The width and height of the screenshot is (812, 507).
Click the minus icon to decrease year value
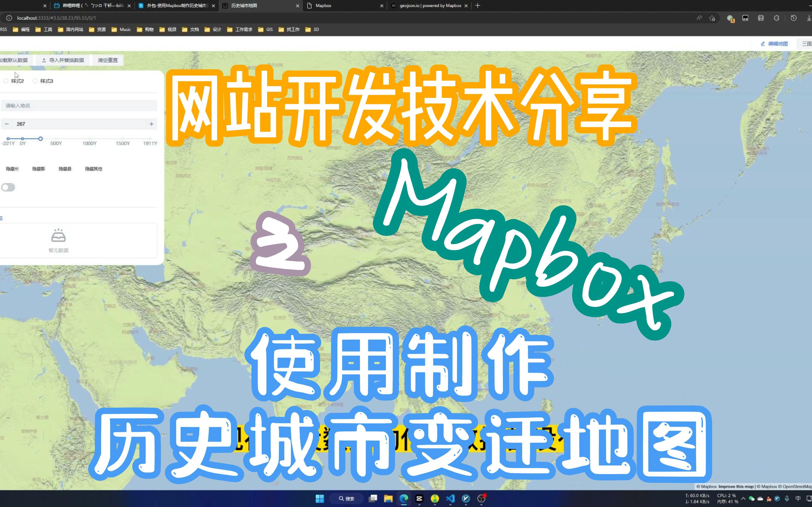tap(7, 124)
